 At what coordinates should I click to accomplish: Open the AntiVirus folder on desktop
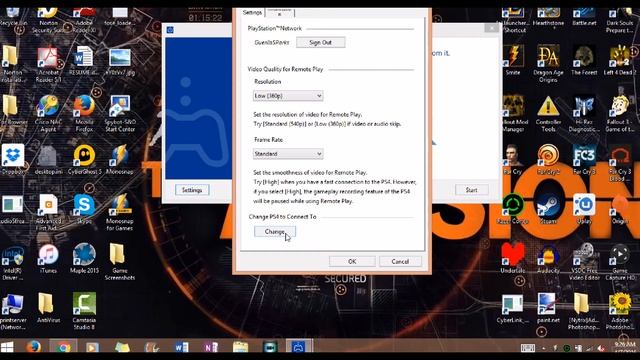[48, 308]
